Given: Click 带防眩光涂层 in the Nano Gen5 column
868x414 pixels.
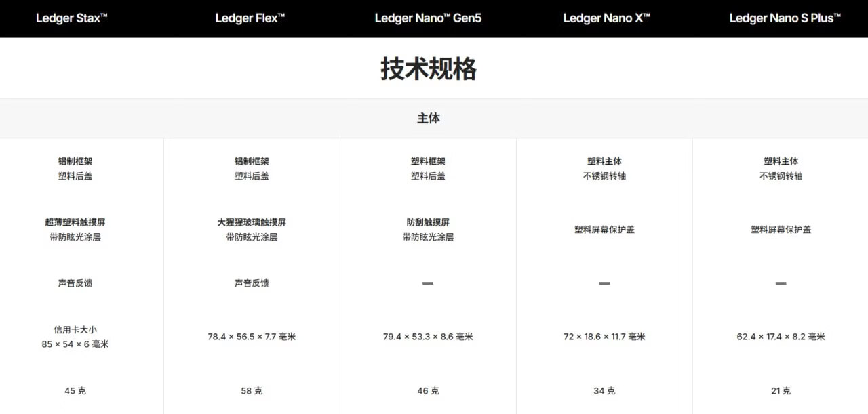Looking at the screenshot, I should [x=428, y=237].
